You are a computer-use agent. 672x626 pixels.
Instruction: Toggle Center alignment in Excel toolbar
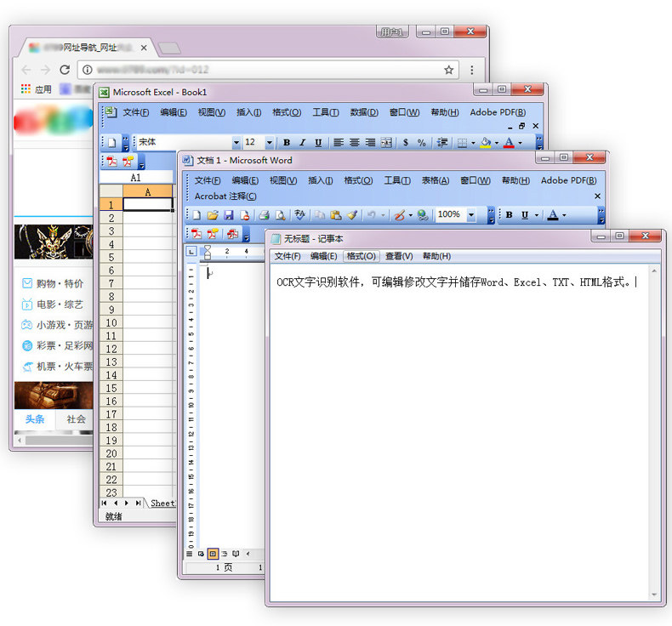pos(355,143)
